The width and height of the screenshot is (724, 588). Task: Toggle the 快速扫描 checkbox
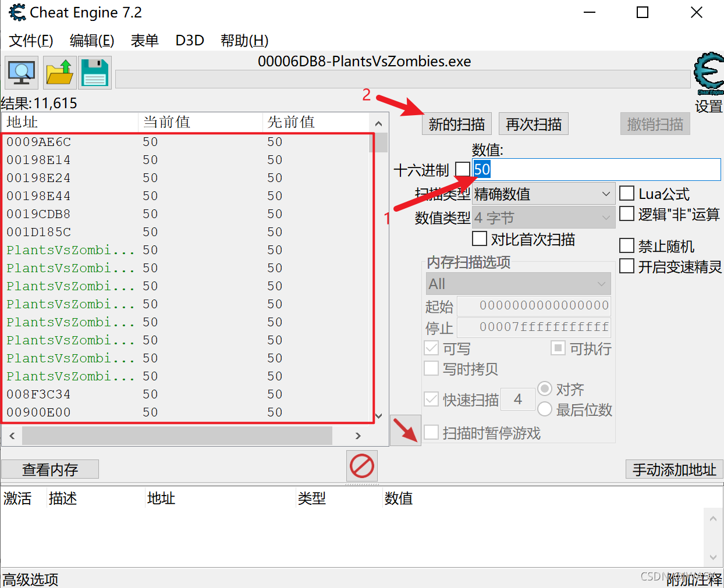click(x=431, y=400)
